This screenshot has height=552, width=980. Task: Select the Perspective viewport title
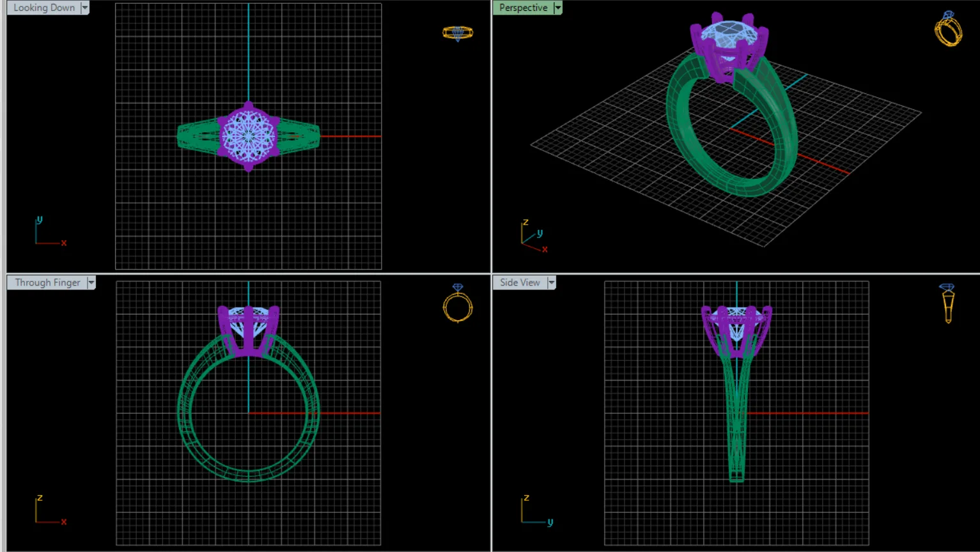pyautogui.click(x=523, y=8)
